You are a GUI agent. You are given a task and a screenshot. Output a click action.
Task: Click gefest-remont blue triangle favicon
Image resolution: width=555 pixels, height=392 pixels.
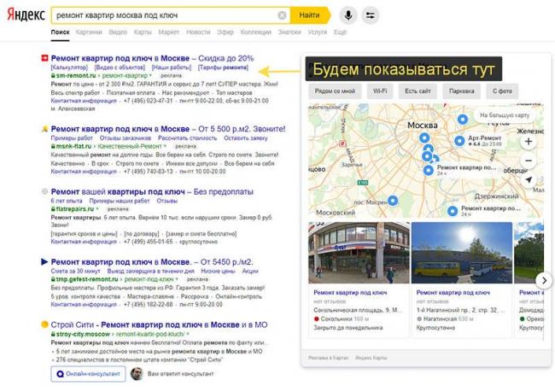pos(44,261)
